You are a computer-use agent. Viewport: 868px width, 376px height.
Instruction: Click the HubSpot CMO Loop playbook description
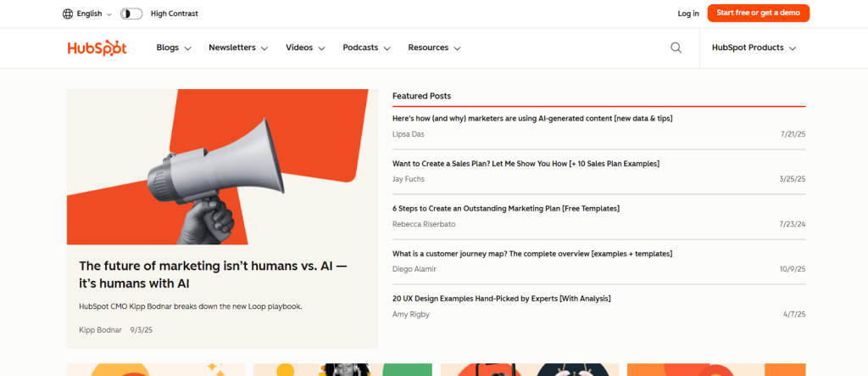[x=191, y=306]
